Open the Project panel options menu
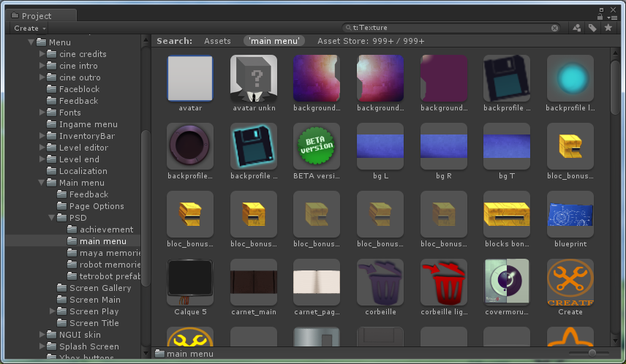This screenshot has width=626, height=364. click(611, 17)
